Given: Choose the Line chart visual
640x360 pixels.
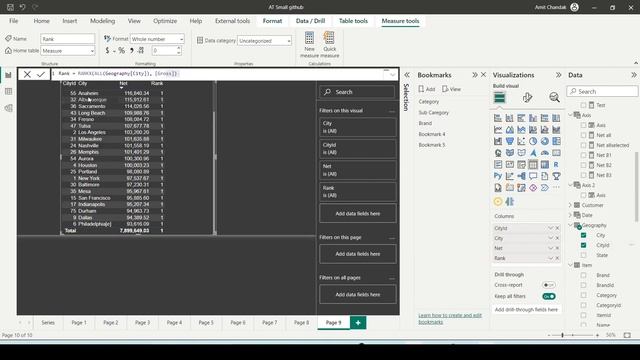Looking at the screenshot, I should coord(498,130).
